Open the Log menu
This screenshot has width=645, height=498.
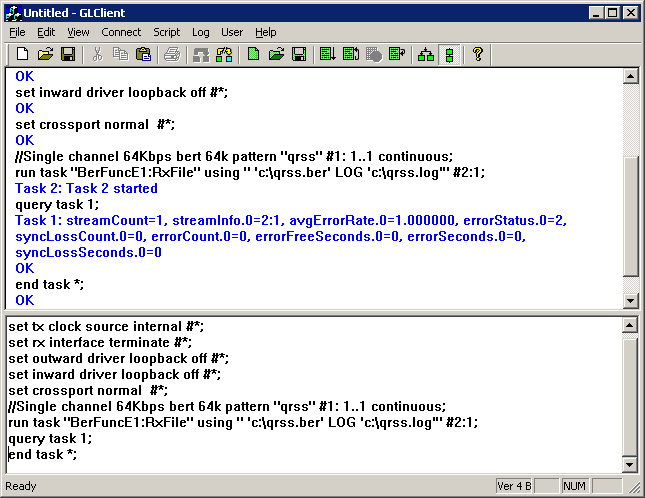pos(201,32)
